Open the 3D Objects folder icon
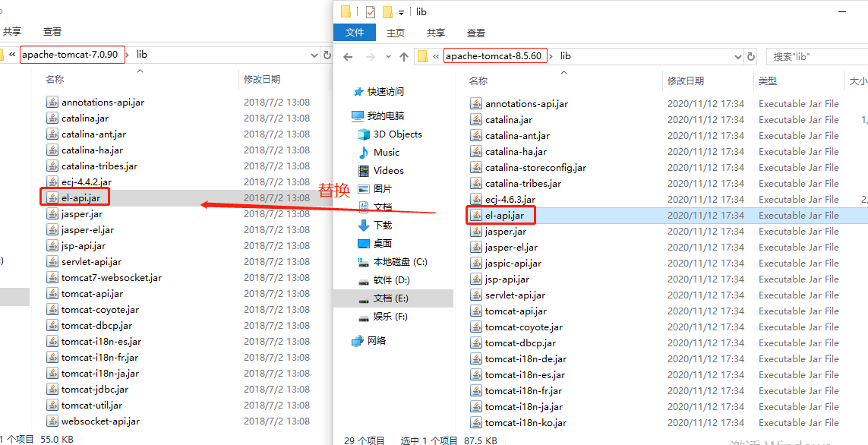Screen dimensions: 868x445 point(364,134)
